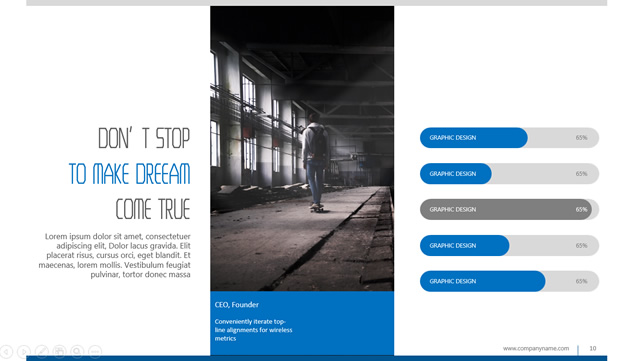Screen dimensions: 635x361
Task: Advance to the next slide with the forward arrow
Action: 24,351
